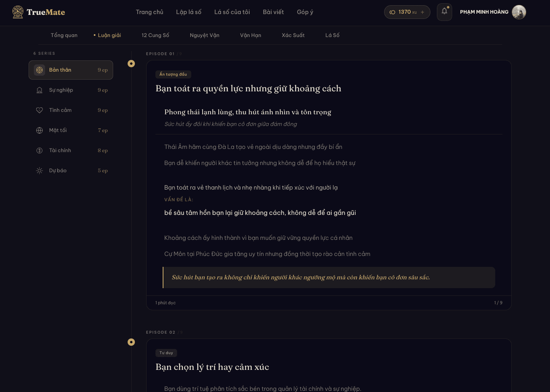Open the Nguyệt Vận tab
550x392 pixels.
(205, 35)
